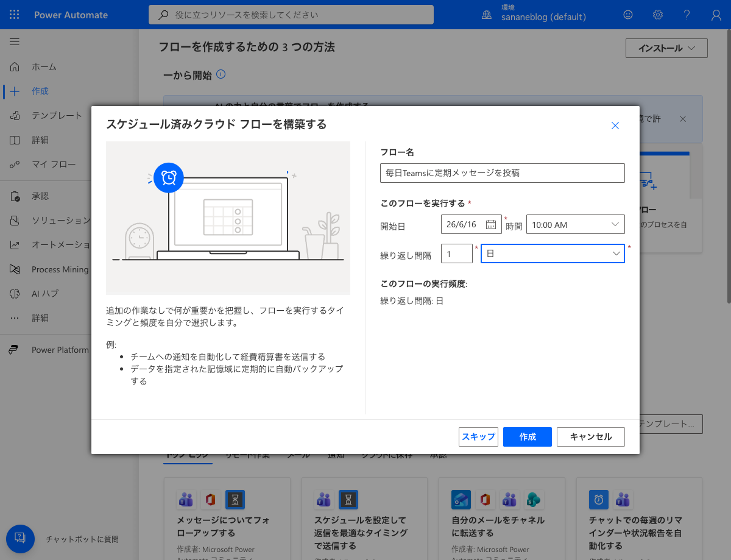Open the help question mark icon
The width and height of the screenshot is (731, 560).
pyautogui.click(x=687, y=15)
